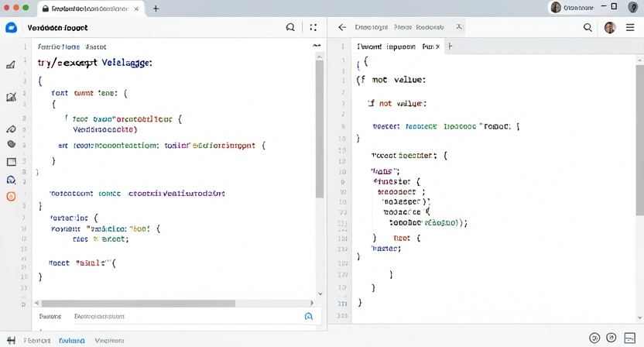Click the lock icon on the browser tab
644x347 pixels.
click(45, 9)
